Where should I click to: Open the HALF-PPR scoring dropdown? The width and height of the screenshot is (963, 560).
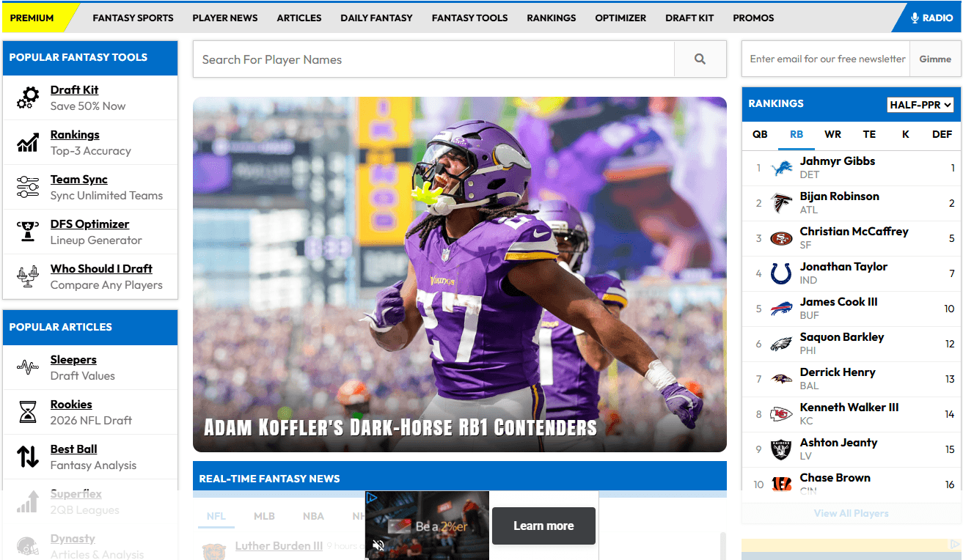(920, 105)
